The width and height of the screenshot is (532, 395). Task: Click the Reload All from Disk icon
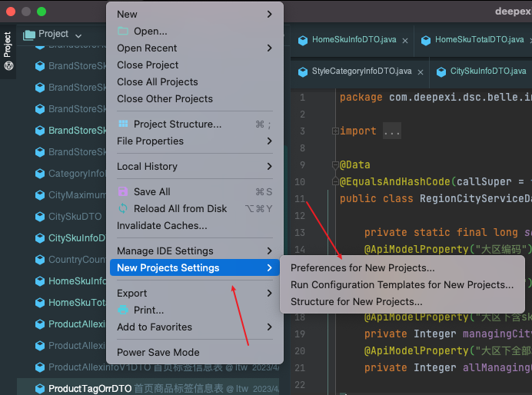tap(123, 209)
